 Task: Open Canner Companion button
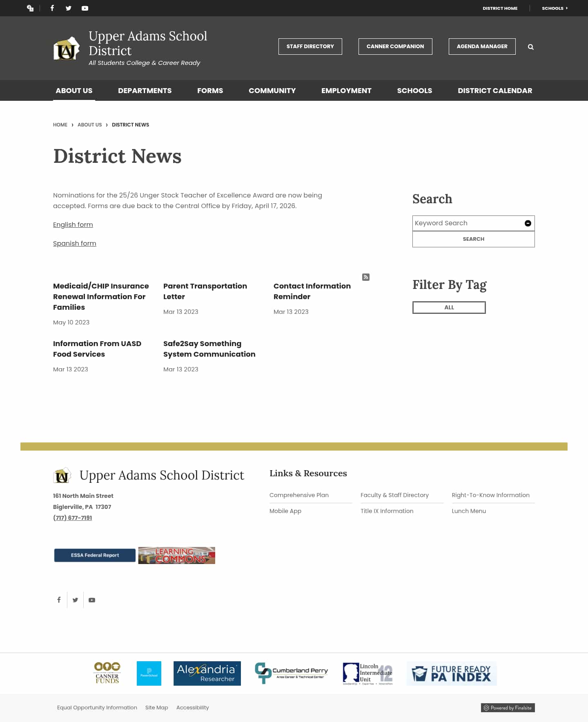pos(395,47)
